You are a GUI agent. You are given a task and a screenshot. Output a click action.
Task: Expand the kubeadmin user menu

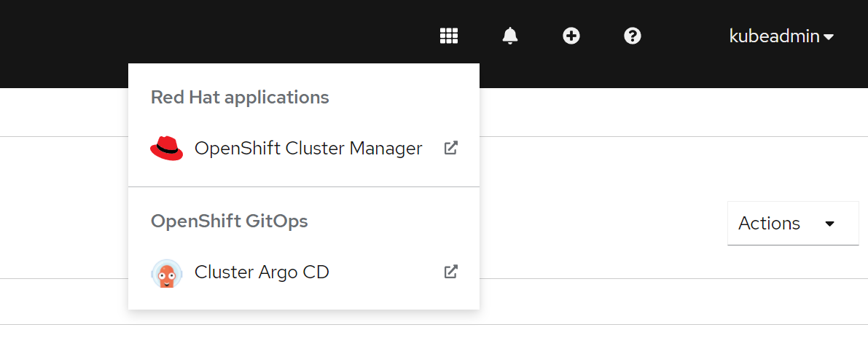pos(782,36)
